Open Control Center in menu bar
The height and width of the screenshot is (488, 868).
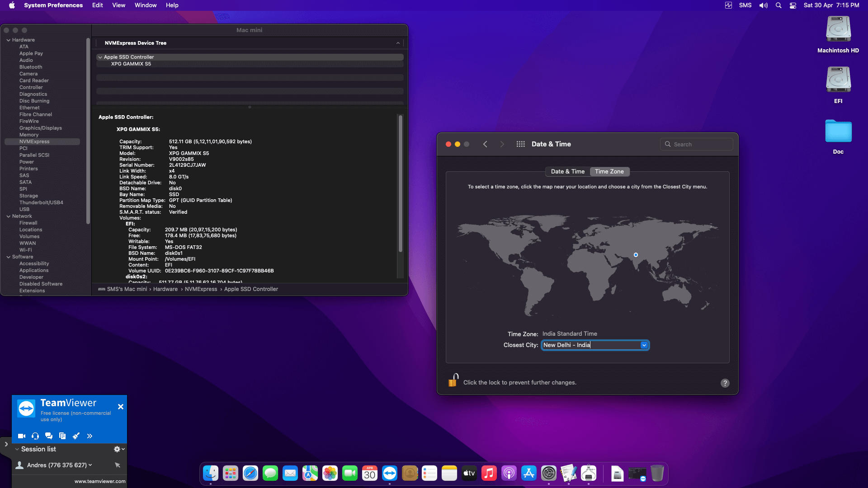[793, 5]
